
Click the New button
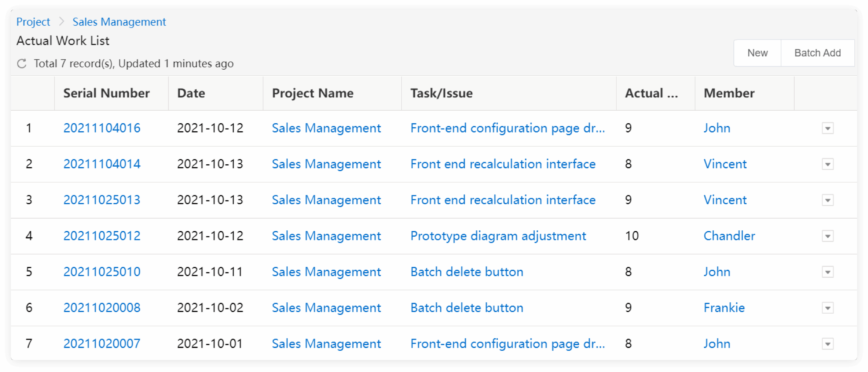(757, 53)
